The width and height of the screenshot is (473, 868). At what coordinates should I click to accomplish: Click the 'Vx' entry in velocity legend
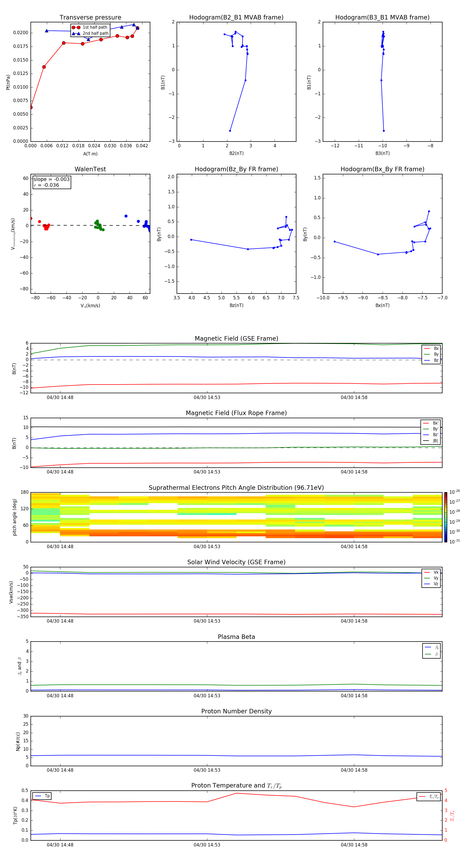pyautogui.click(x=431, y=572)
